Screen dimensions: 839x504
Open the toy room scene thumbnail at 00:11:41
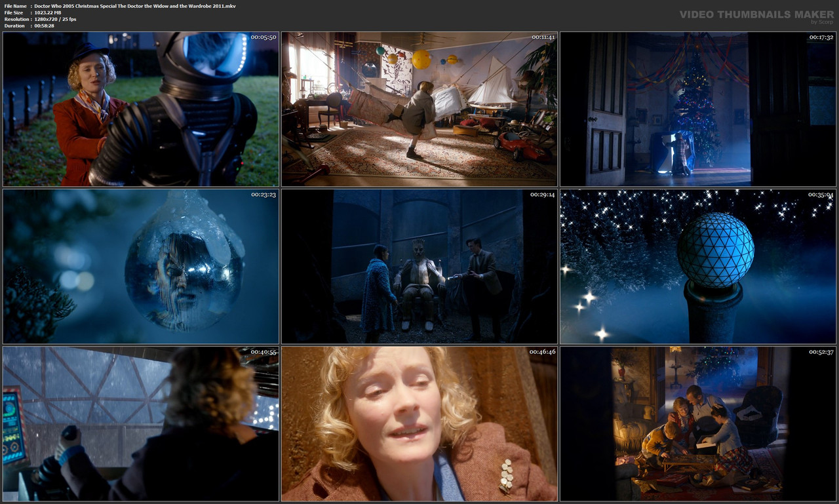(x=419, y=108)
